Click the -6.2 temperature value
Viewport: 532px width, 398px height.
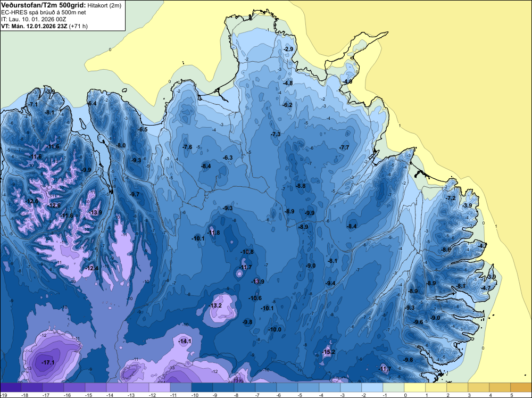287,105
